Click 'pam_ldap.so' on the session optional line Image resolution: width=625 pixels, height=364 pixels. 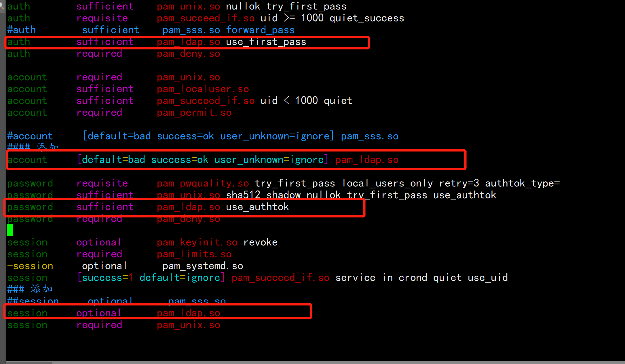coord(189,313)
